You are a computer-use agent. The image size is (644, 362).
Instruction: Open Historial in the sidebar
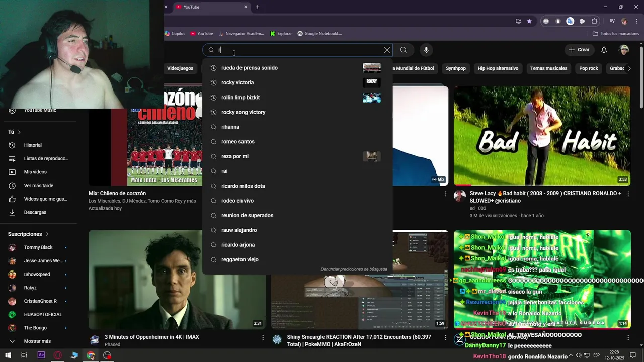[39, 145]
